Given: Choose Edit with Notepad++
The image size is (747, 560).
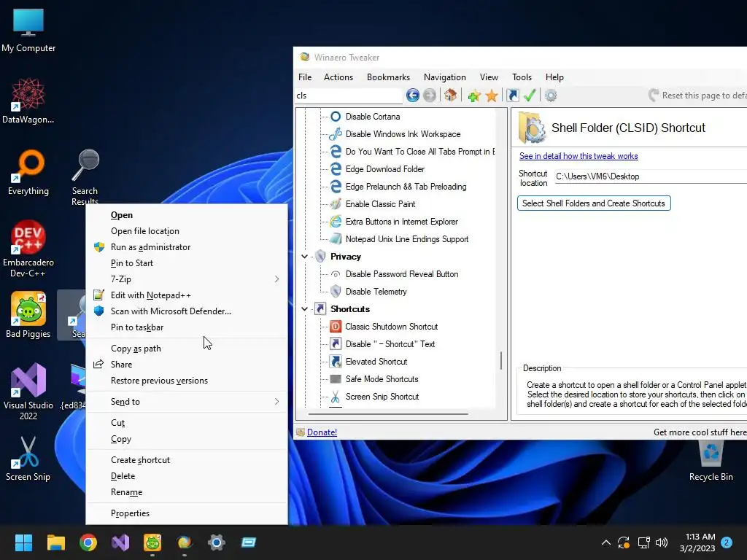Looking at the screenshot, I should [187, 295].
